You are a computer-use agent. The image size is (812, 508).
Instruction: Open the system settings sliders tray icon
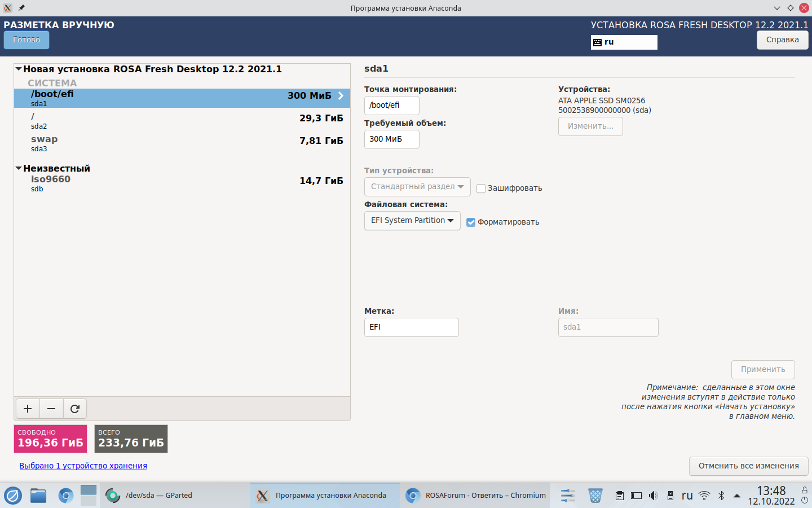(568, 496)
